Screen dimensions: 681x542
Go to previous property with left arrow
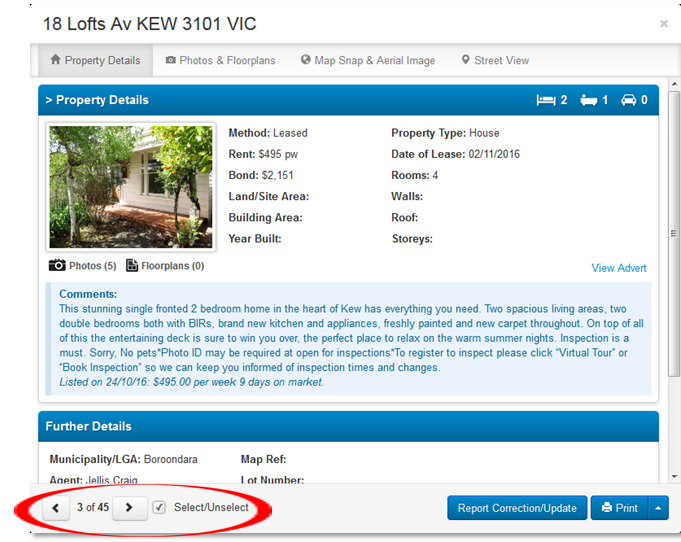[x=56, y=508]
